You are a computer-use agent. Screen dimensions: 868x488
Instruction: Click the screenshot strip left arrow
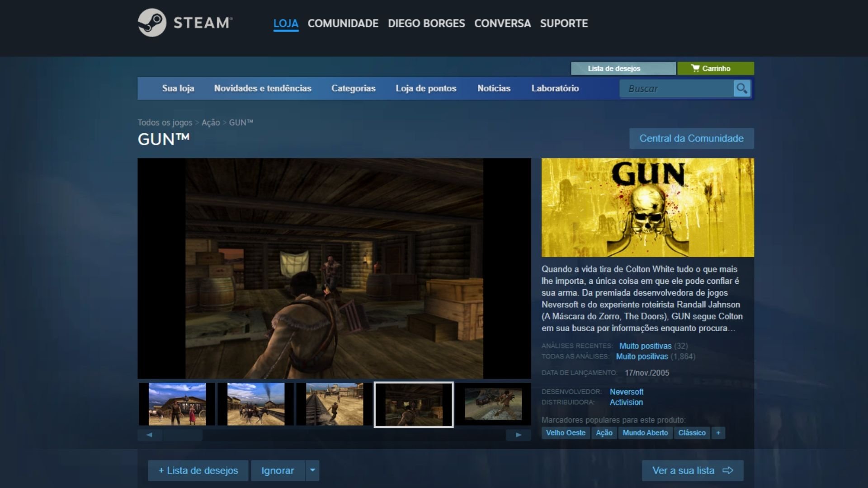(x=150, y=435)
